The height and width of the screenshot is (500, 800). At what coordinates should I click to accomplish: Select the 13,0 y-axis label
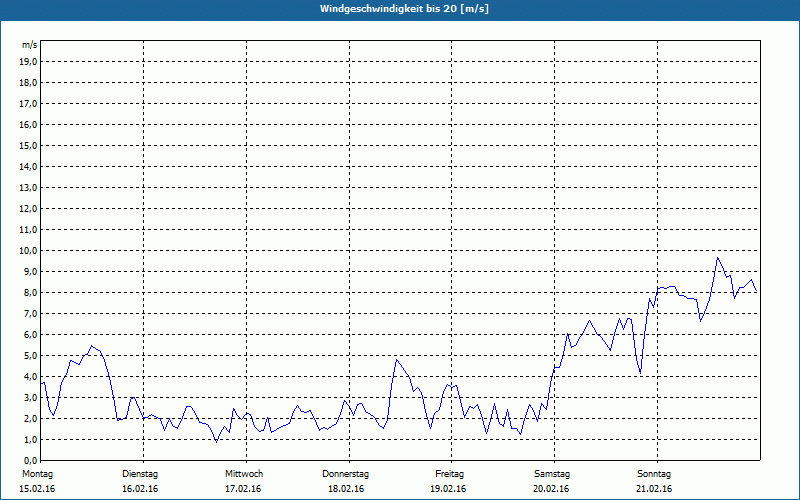28,187
